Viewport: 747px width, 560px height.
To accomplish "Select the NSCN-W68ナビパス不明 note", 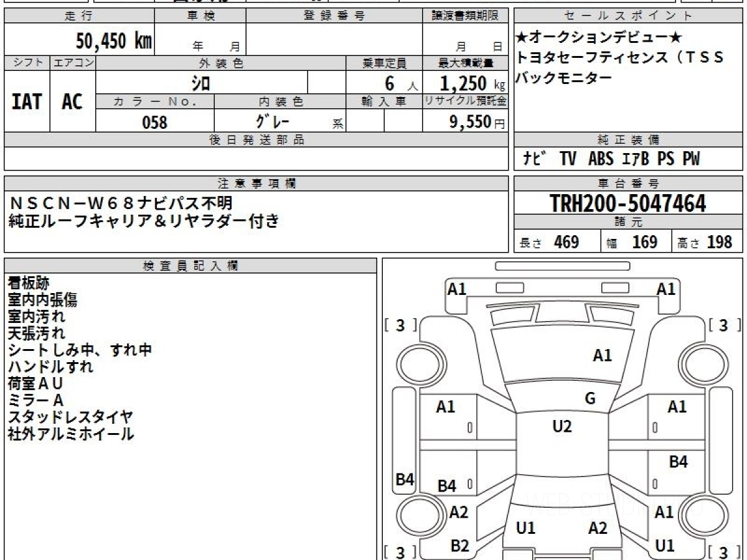I will click(x=120, y=203).
